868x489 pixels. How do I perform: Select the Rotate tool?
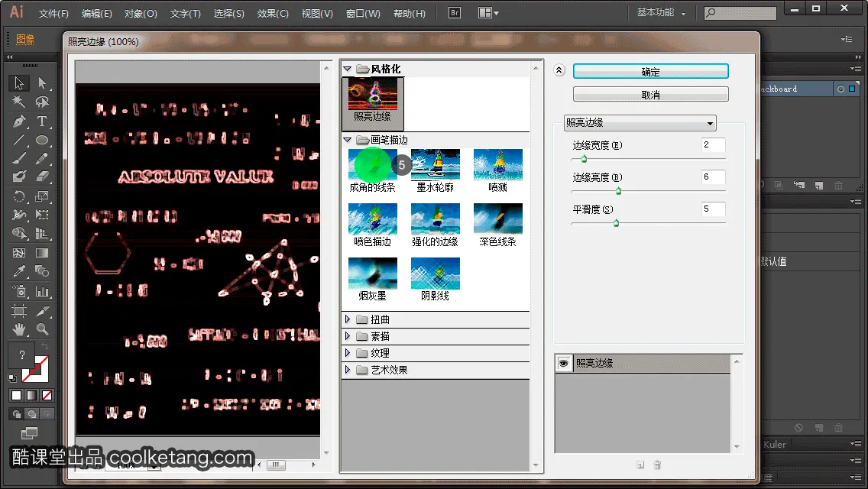coord(19,196)
